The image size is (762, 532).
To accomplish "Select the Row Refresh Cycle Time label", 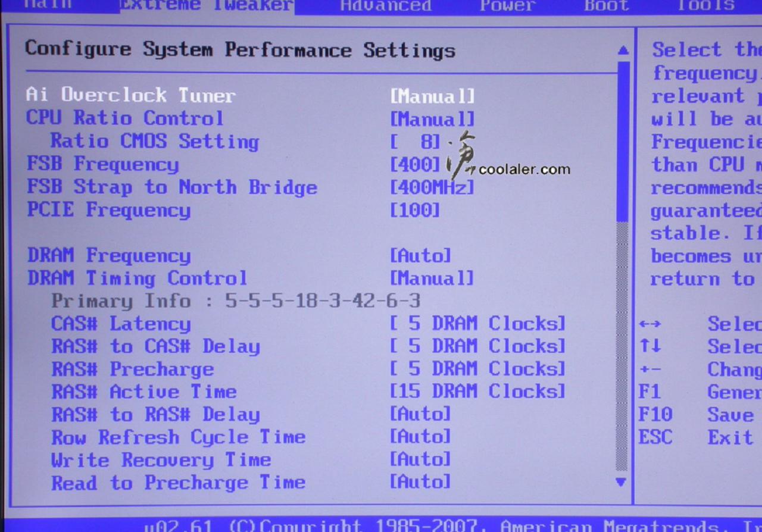I will pos(179,437).
